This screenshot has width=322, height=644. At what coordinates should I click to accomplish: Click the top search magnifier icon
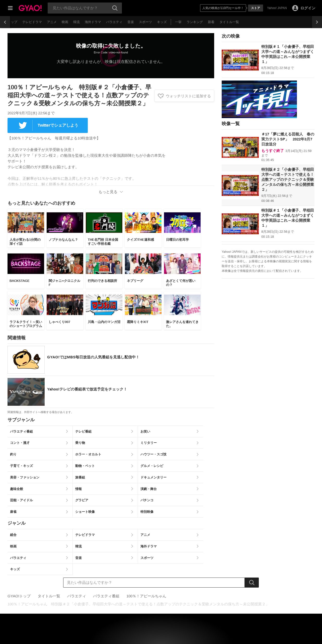tap(115, 8)
